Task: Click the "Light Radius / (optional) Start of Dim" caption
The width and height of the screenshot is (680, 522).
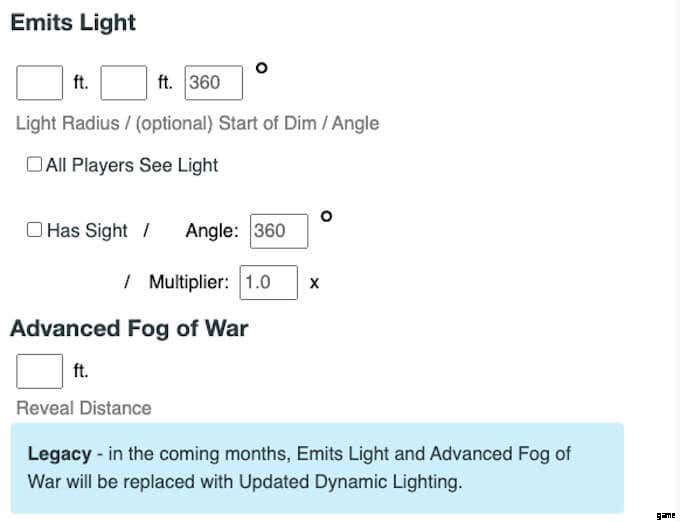Action: click(x=166, y=123)
